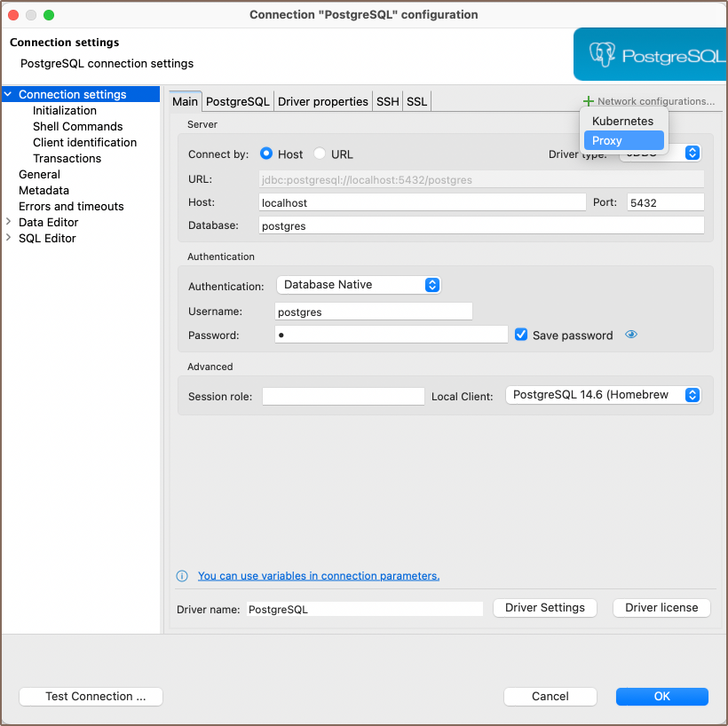Select the Host radio button
The width and height of the screenshot is (728, 726).
coord(266,154)
